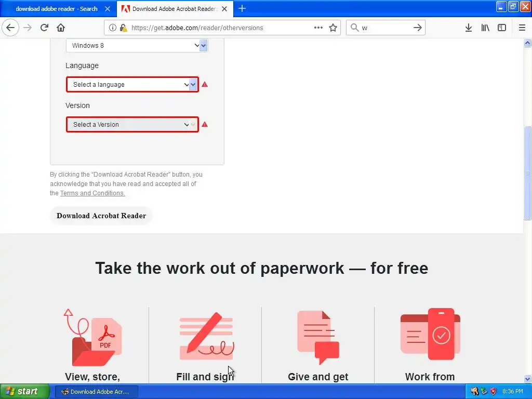Open the Windows 8 operating system dropdown
The width and height of the screenshot is (532, 399).
click(137, 46)
